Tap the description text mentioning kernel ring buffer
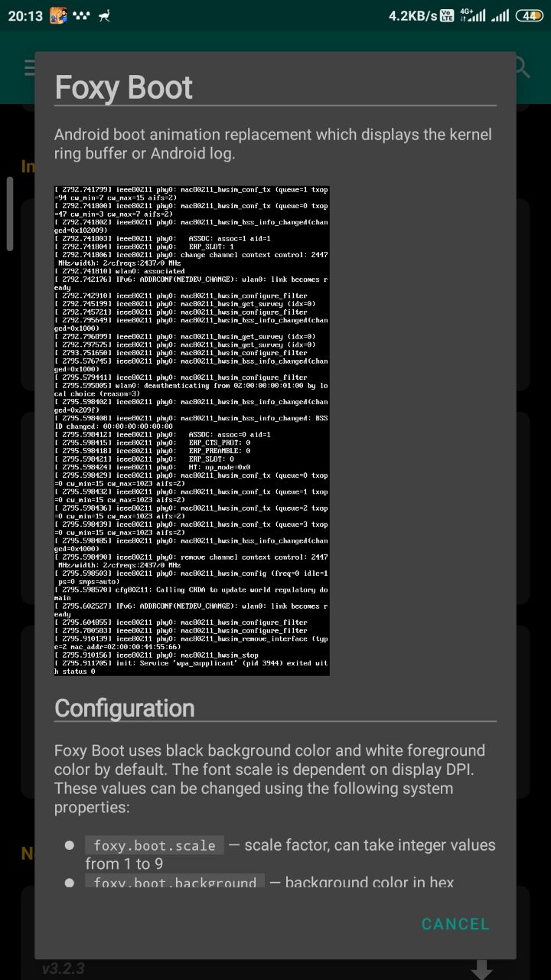This screenshot has width=551, height=980. (x=273, y=144)
